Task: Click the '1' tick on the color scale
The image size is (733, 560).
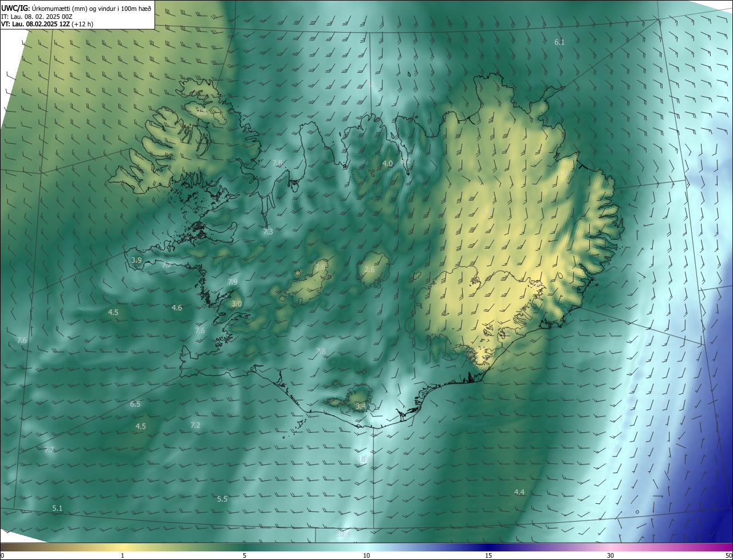Action: tap(123, 555)
